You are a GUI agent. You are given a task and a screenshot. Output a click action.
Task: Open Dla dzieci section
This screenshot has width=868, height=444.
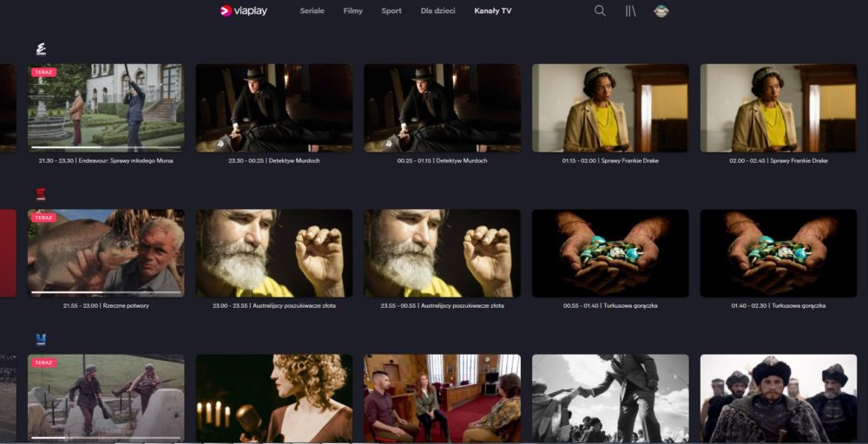tap(437, 10)
